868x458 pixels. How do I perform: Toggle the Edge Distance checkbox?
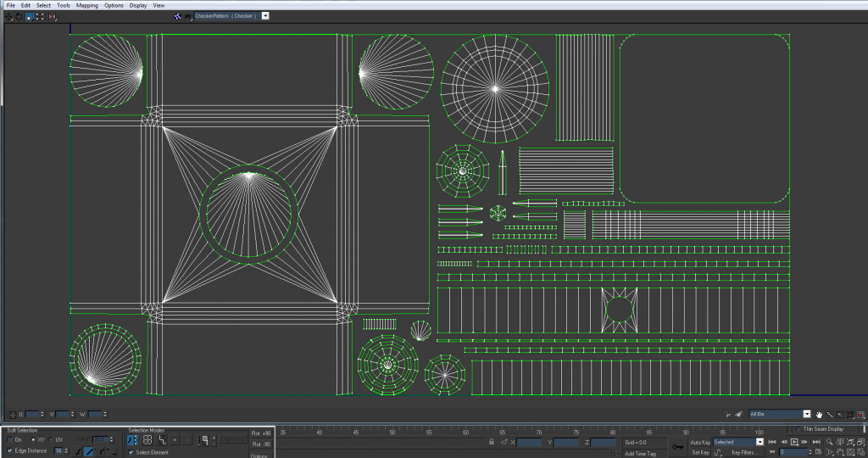tap(10, 450)
